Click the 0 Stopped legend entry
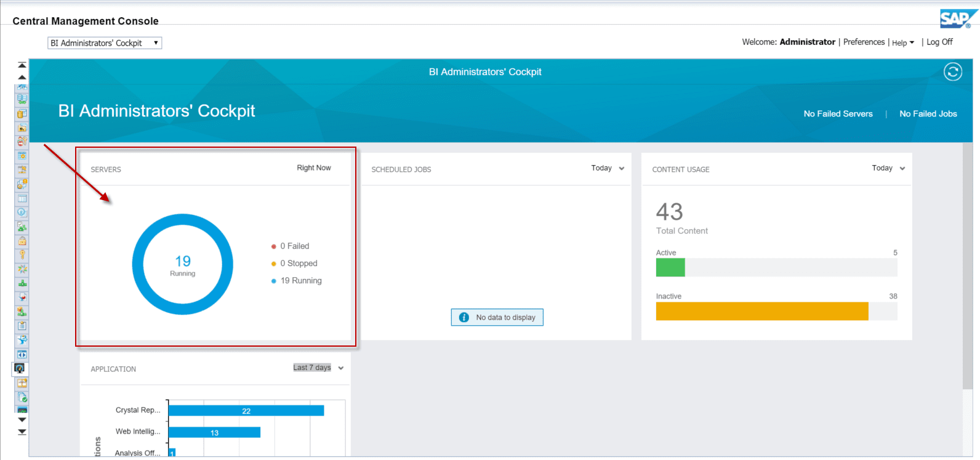Screen dimensions: 980x460 tap(294, 264)
